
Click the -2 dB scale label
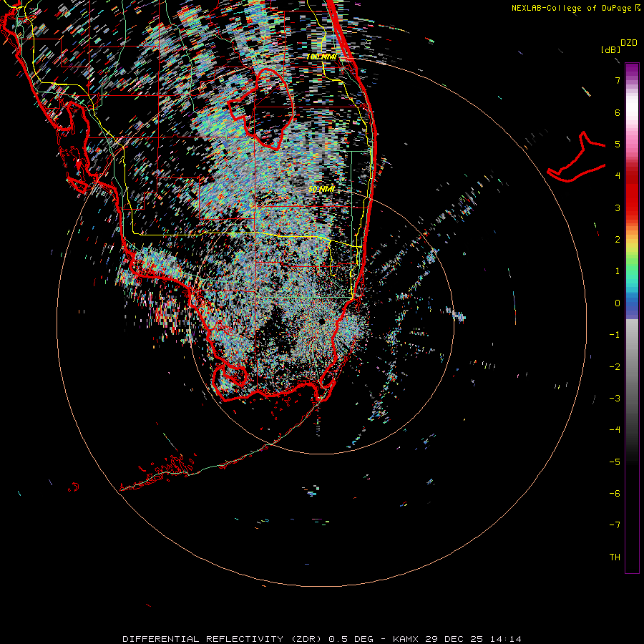(615, 367)
